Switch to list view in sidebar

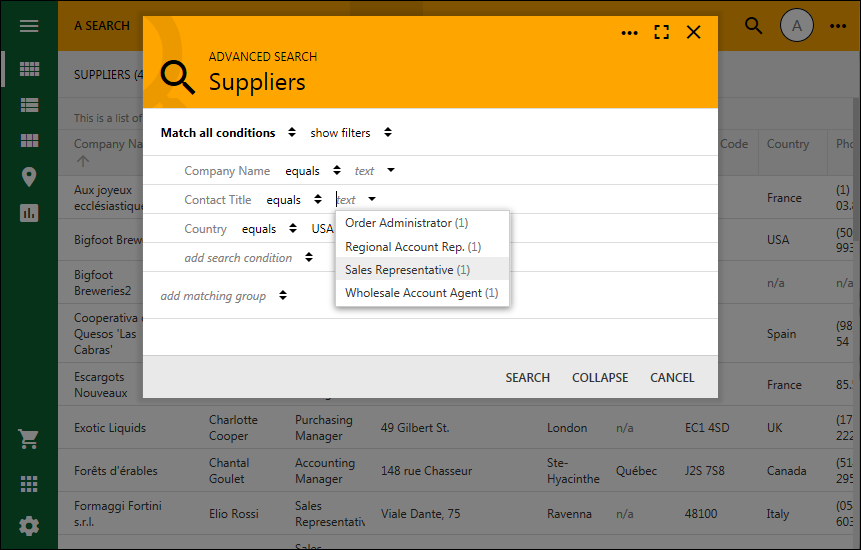point(29,105)
